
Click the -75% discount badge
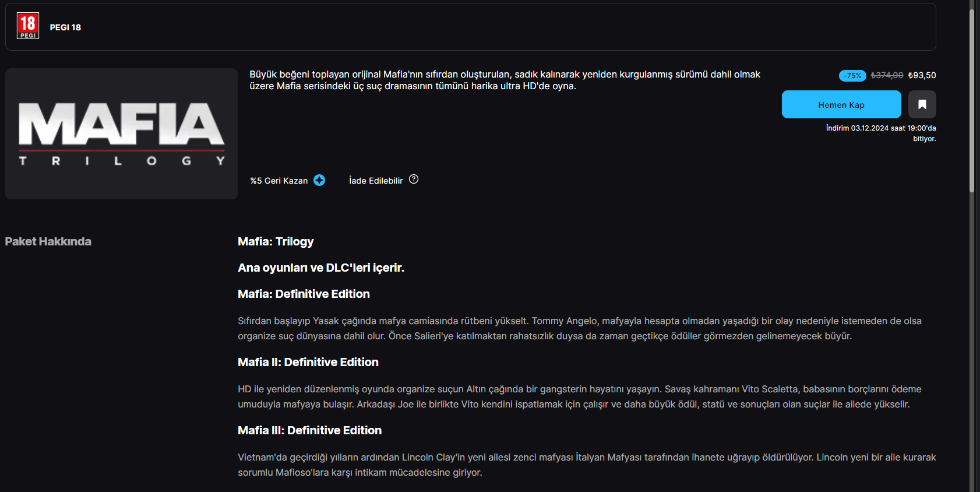pyautogui.click(x=852, y=76)
